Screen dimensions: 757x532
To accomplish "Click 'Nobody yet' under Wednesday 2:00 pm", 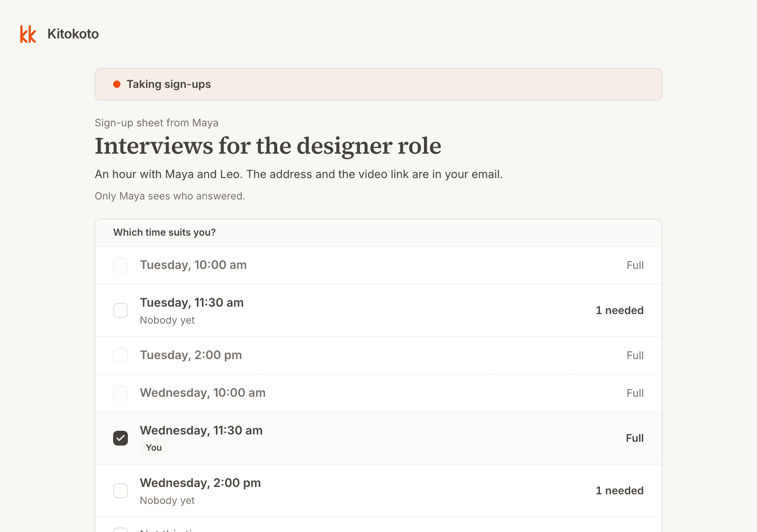I will (167, 501).
